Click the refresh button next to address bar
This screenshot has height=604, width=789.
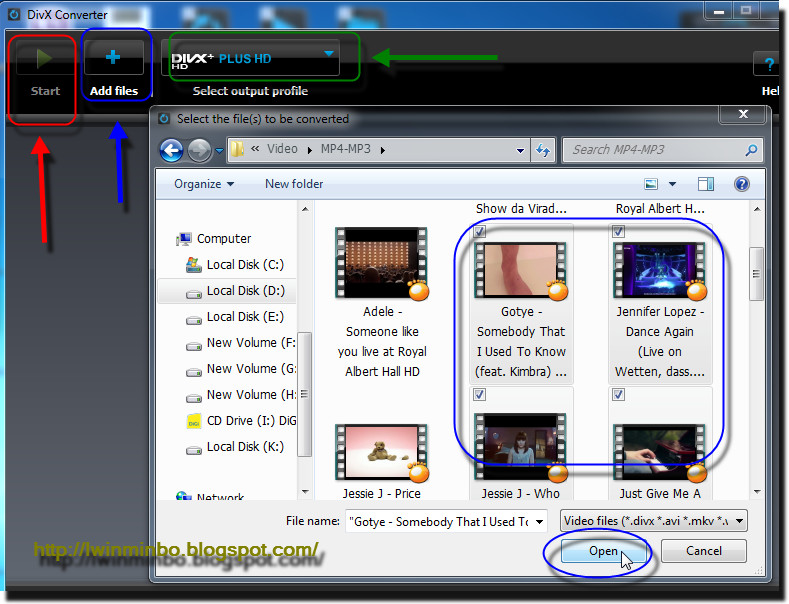coord(543,150)
